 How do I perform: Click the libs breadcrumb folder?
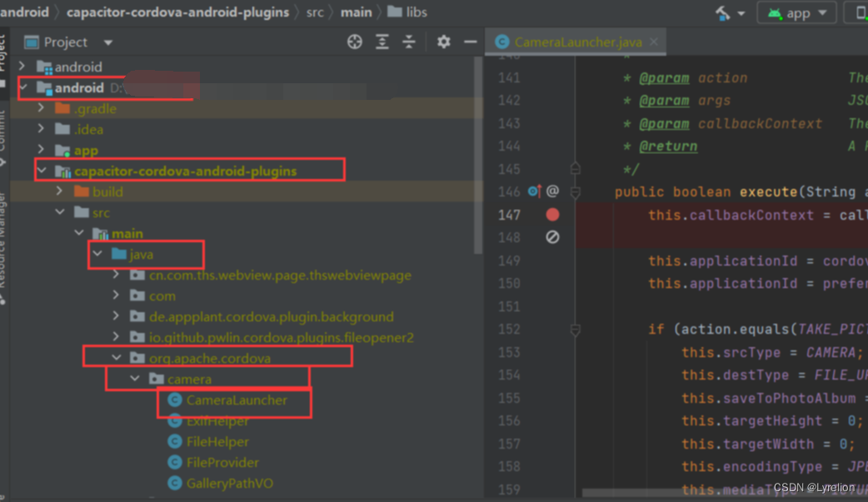[407, 12]
